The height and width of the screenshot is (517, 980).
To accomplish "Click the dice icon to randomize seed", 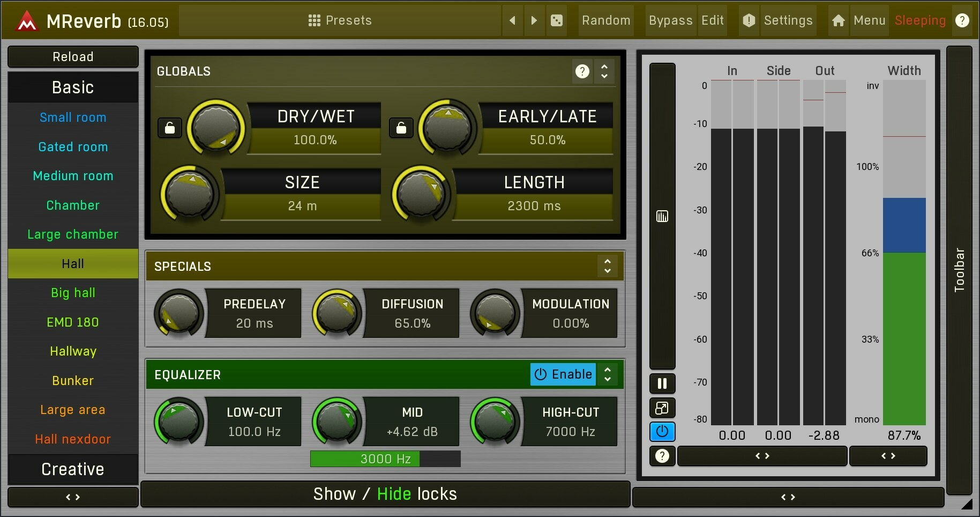I will pyautogui.click(x=557, y=20).
